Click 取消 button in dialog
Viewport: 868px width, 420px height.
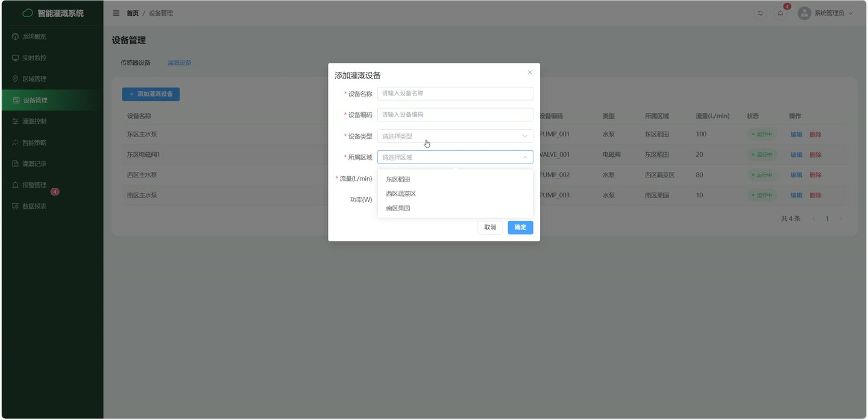point(490,227)
